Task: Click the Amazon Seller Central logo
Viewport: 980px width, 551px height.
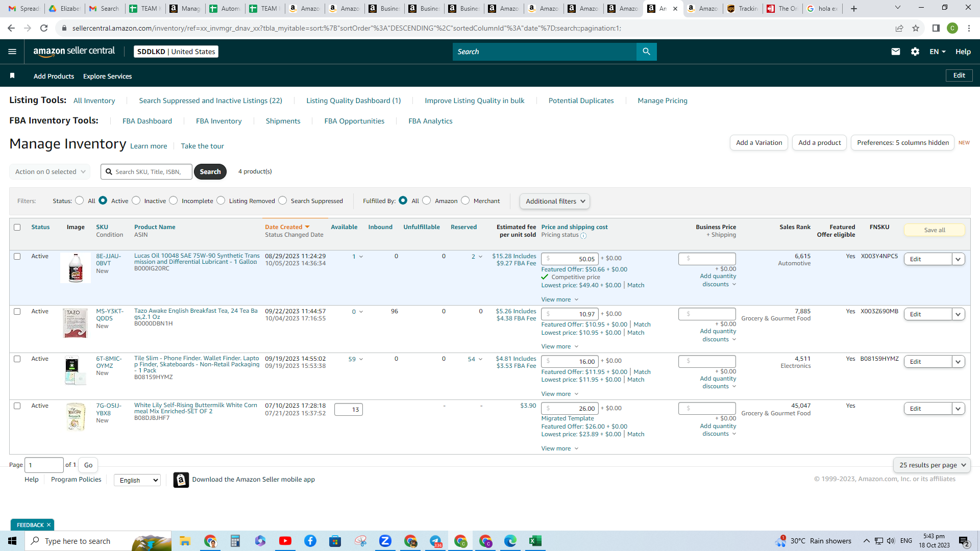Action: [x=74, y=51]
